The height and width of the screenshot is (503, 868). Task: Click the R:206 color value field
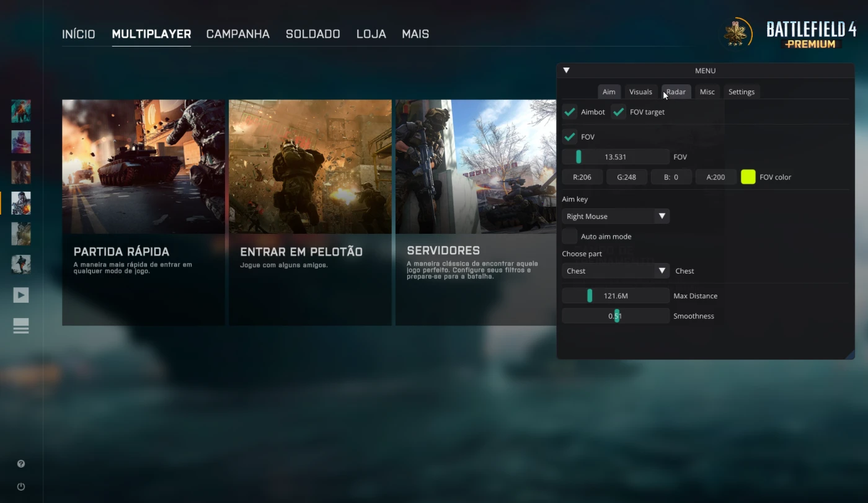[582, 177]
